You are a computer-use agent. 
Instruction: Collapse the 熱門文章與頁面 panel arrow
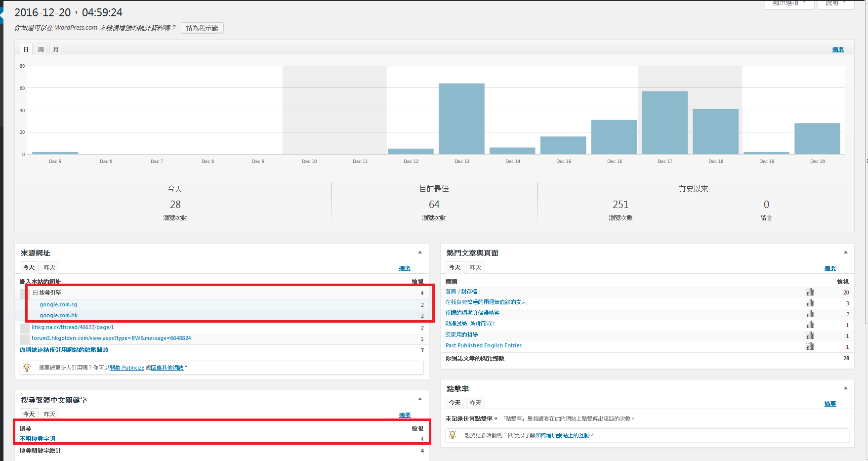[846, 252]
